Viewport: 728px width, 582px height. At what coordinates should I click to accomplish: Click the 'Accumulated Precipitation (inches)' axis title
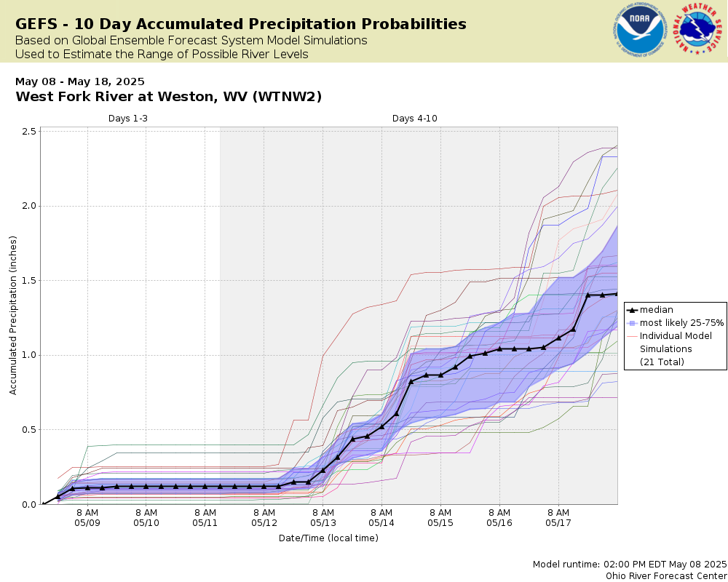(x=13, y=316)
